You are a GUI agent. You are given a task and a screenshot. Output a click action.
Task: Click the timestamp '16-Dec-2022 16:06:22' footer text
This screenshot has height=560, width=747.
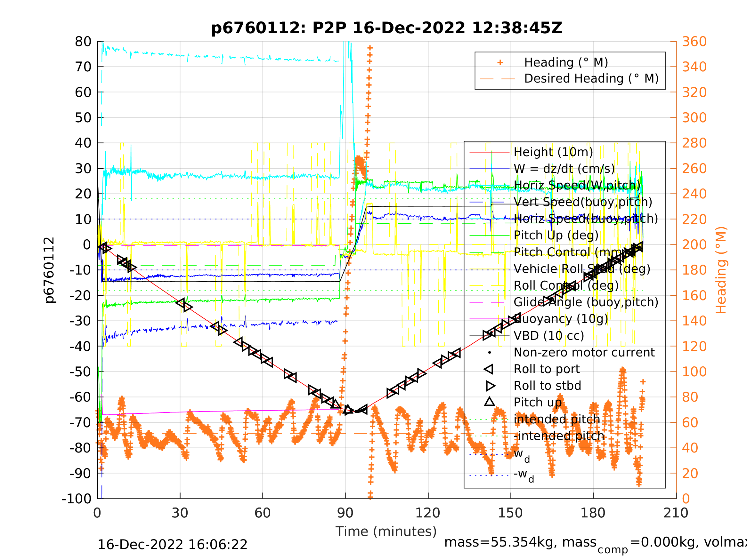(x=172, y=545)
